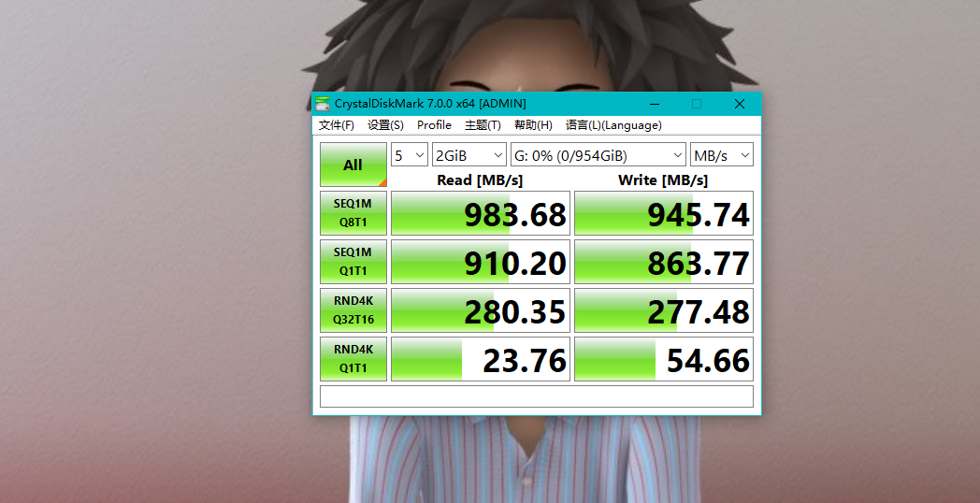Start the RND4K Q1T1 test

353,359
